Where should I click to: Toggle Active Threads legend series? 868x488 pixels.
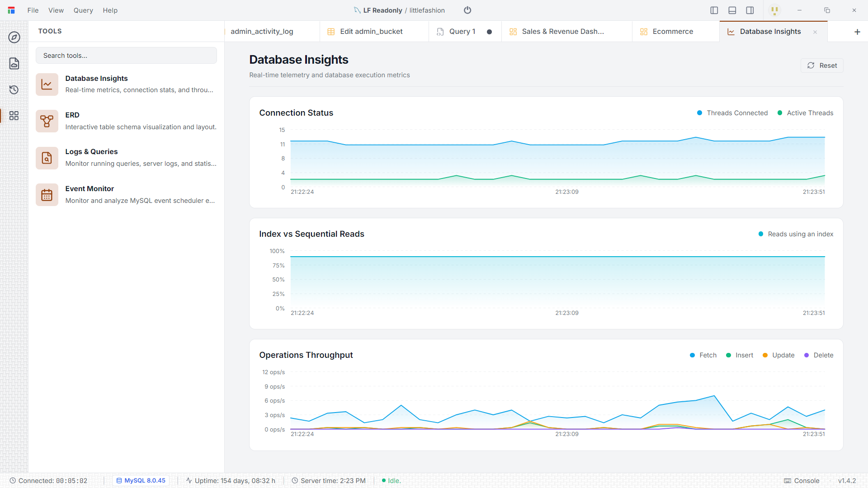pos(805,113)
